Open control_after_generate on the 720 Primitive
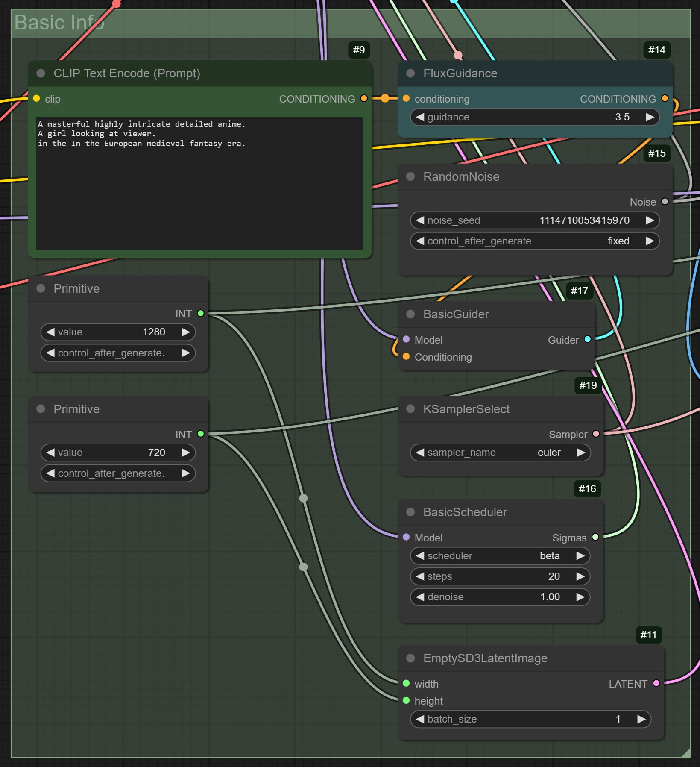700x767 pixels. tap(118, 473)
